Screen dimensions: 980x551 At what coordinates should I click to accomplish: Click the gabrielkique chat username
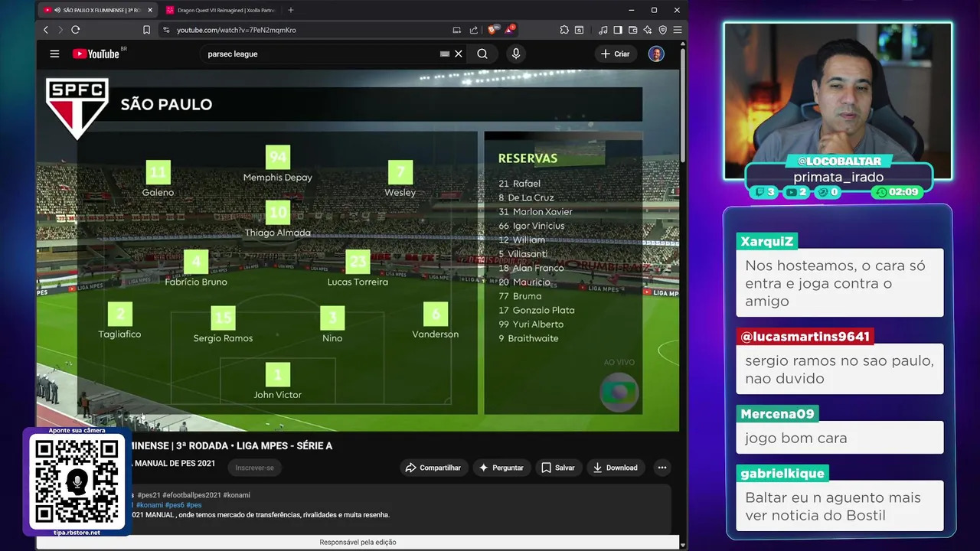pyautogui.click(x=782, y=474)
